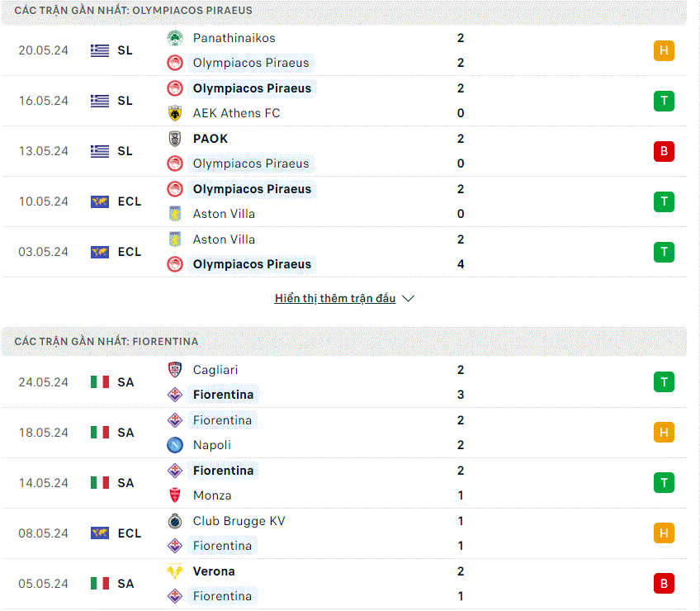700x611 pixels.
Task: Click the ECL flag icon on 08.05.24 row
Action: point(100,533)
